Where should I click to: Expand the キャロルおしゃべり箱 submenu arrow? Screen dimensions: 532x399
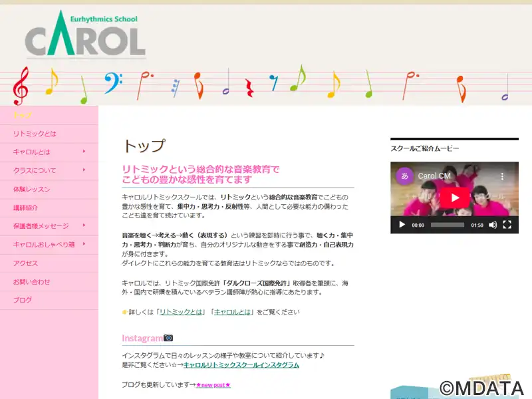click(84, 244)
